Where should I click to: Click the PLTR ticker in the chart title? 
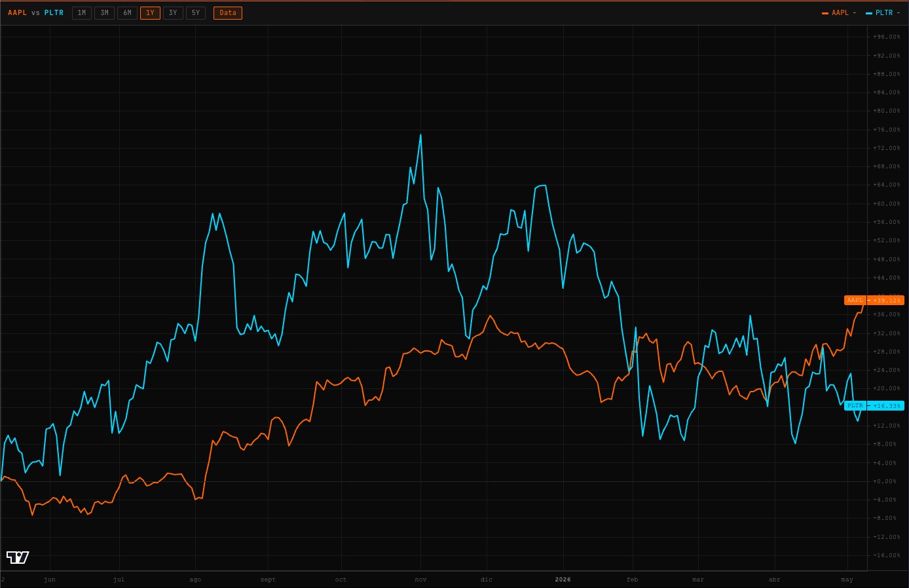point(54,12)
